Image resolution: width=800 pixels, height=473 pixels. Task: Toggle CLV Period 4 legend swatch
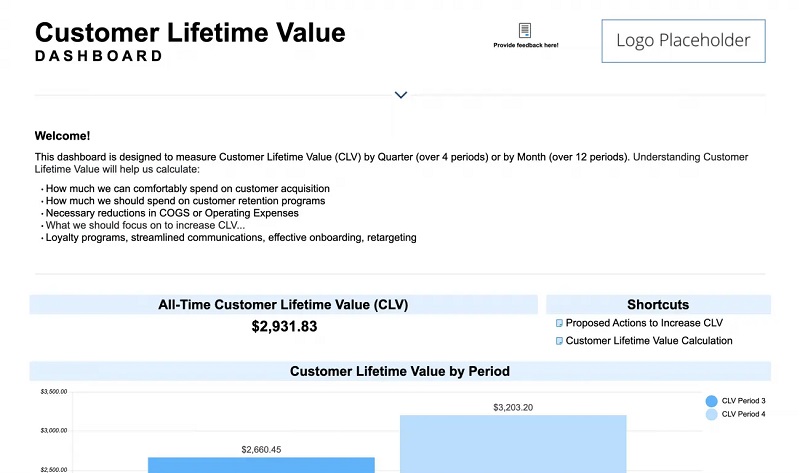(711, 414)
